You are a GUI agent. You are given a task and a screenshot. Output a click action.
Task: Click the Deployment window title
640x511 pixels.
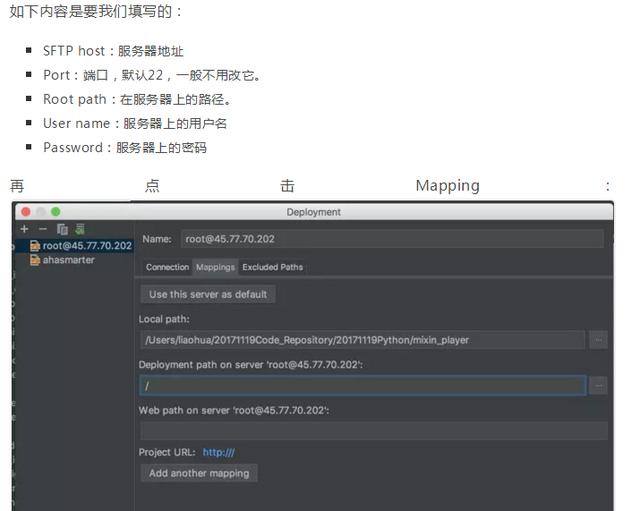[313, 212]
